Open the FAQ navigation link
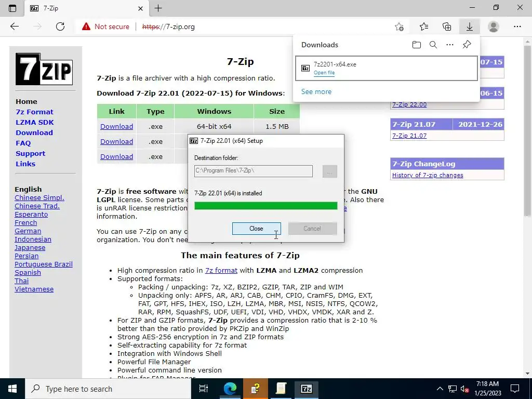This screenshot has height=399, width=532. [x=23, y=143]
